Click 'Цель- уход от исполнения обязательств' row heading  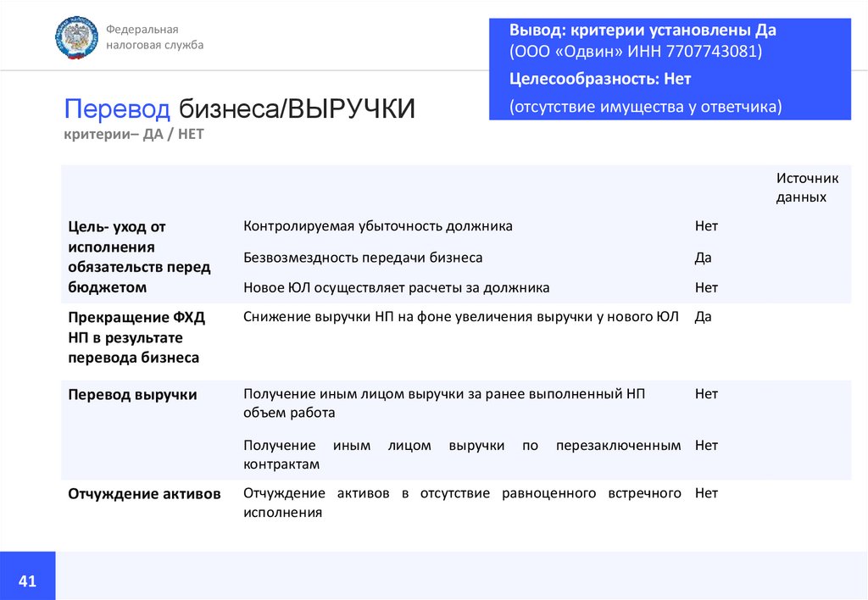[x=139, y=257]
